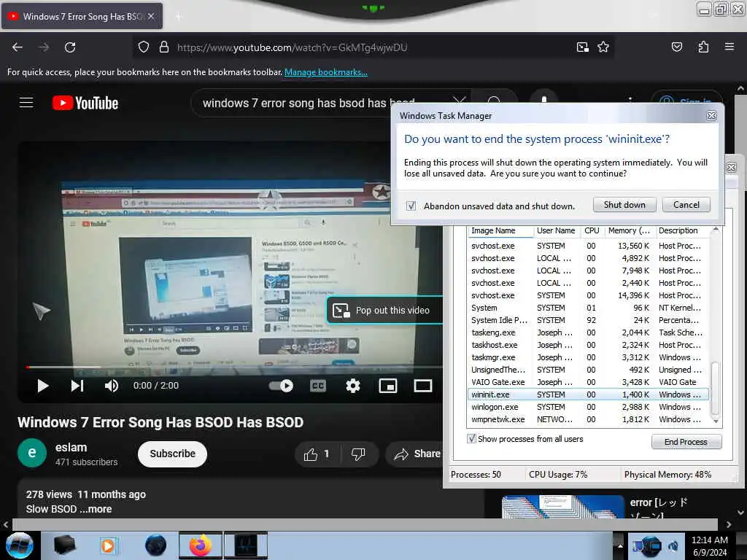The height and width of the screenshot is (560, 747).
Task: Toggle Show processes from all users checkbox
Action: click(x=472, y=438)
